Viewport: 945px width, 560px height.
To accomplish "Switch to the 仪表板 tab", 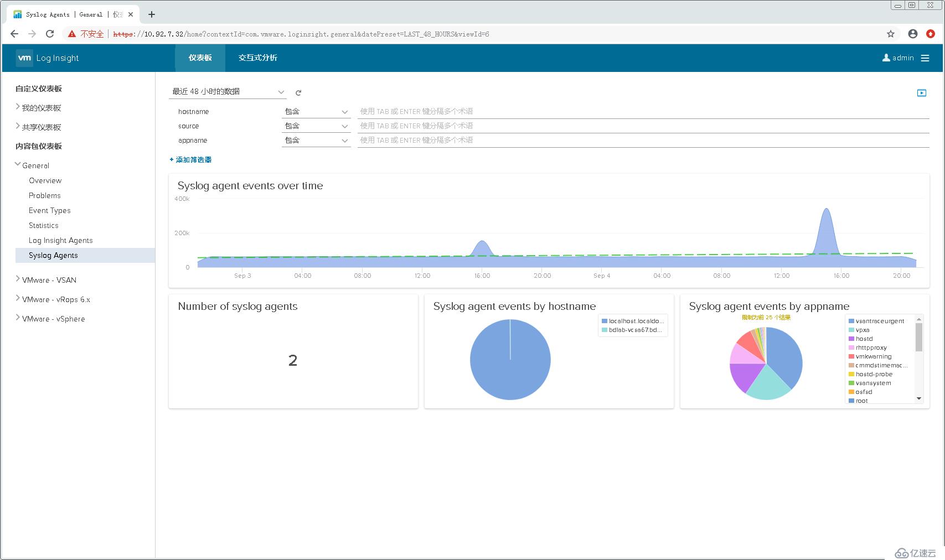I will (x=200, y=58).
